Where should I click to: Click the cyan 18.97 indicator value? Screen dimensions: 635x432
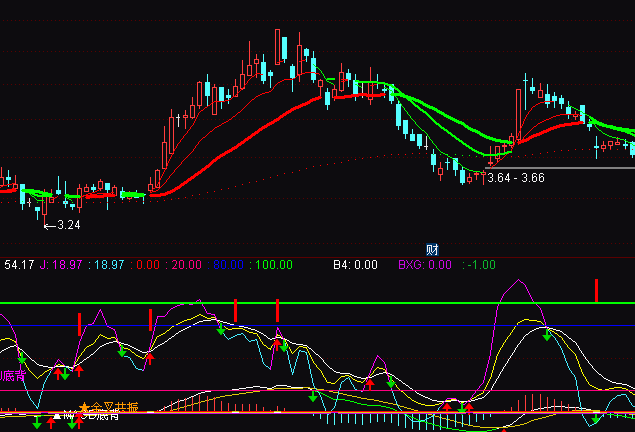point(108,265)
